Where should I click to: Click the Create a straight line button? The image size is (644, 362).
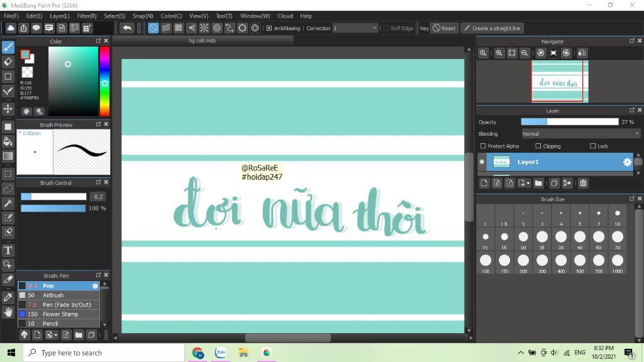pyautogui.click(x=492, y=28)
